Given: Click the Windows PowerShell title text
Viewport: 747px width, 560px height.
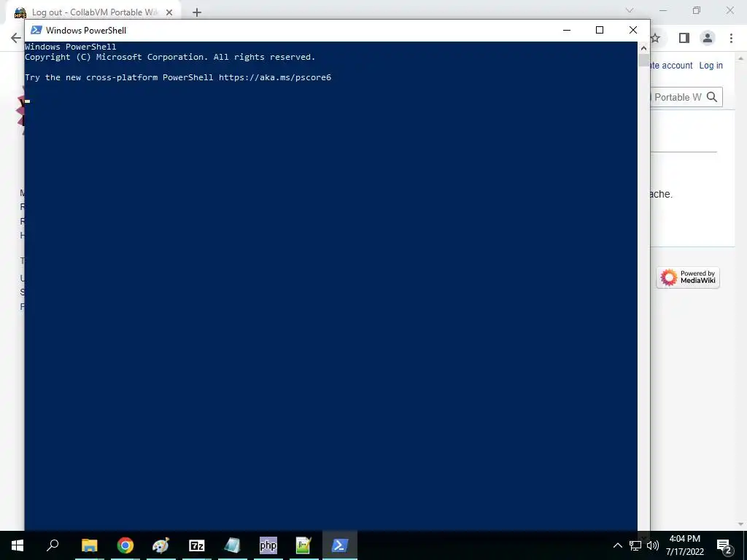Looking at the screenshot, I should pyautogui.click(x=86, y=31).
